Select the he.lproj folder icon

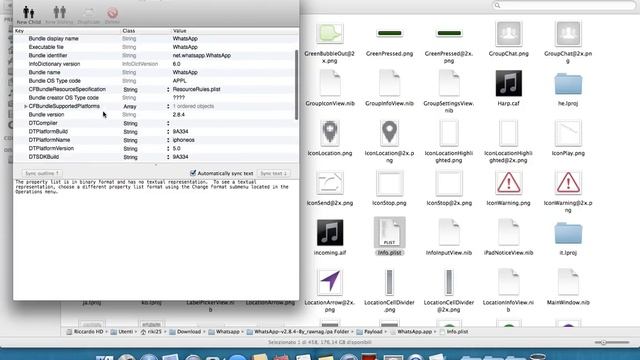click(x=568, y=84)
